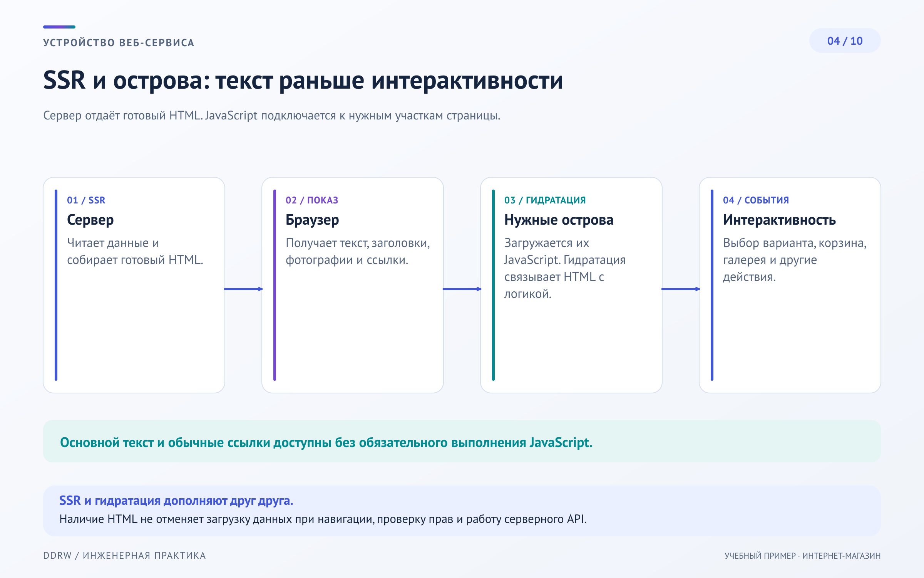Click the step label '03 / ГИДРАТАЦИЯ'
This screenshot has width=924, height=578.
pos(545,200)
